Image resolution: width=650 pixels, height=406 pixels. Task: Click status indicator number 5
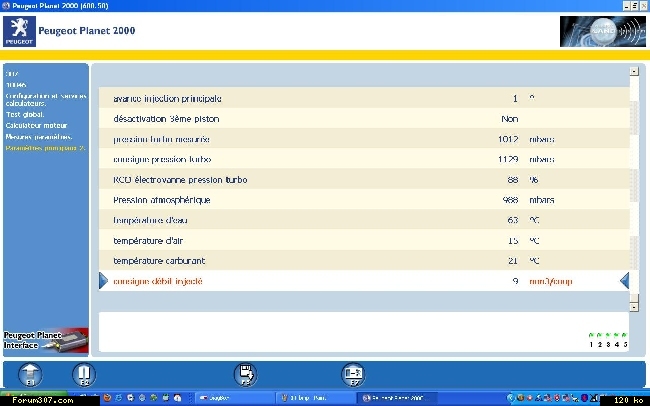(x=625, y=340)
